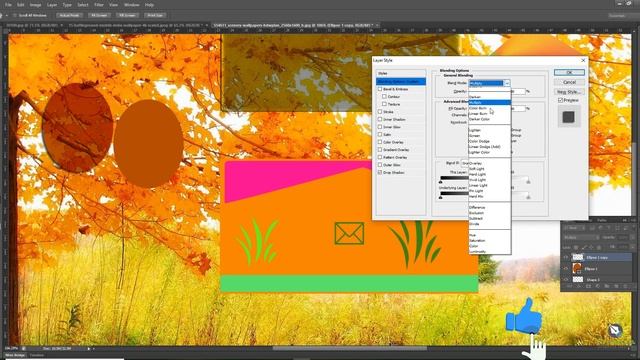Open the Help menu
Screen dimensions: 640x360
(x=149, y=5)
